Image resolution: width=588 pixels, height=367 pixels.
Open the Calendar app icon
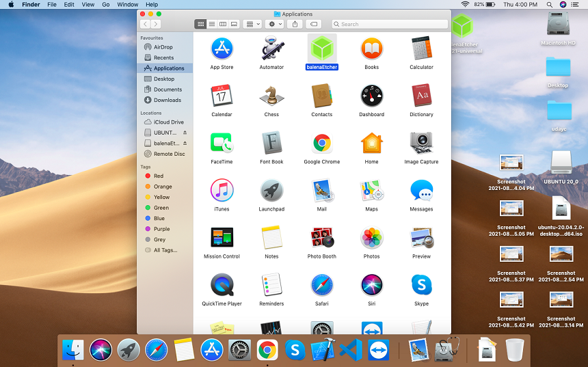coord(222,96)
